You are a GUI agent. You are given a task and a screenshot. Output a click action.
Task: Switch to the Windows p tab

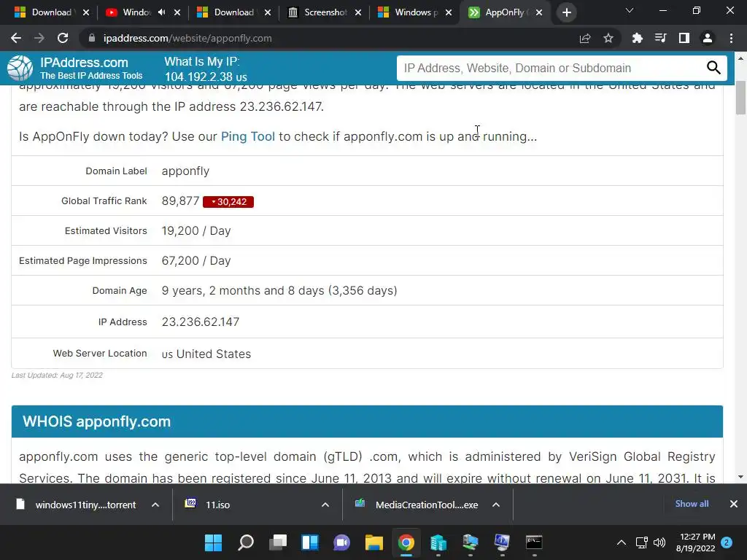pyautogui.click(x=416, y=12)
